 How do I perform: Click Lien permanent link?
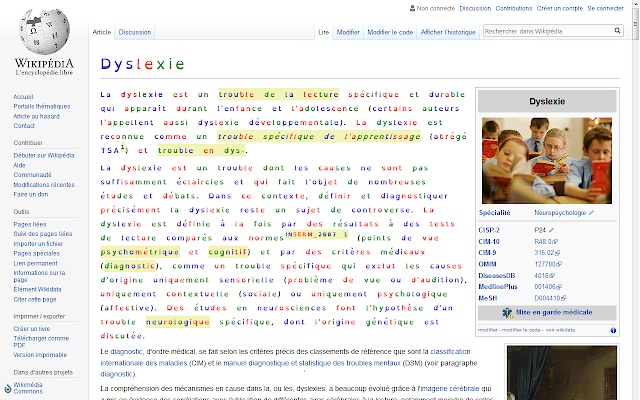(35, 263)
